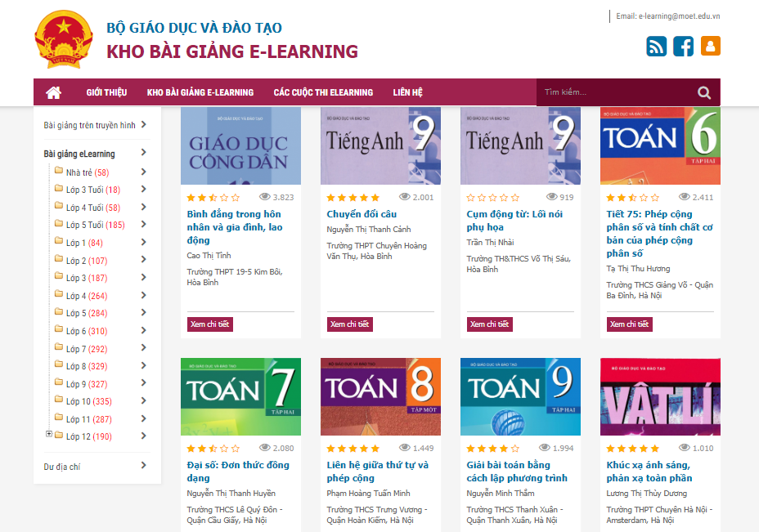The width and height of the screenshot is (759, 532).
Task: Click folder icon next to Lớp 3 Tuổi
Action: [x=59, y=188]
